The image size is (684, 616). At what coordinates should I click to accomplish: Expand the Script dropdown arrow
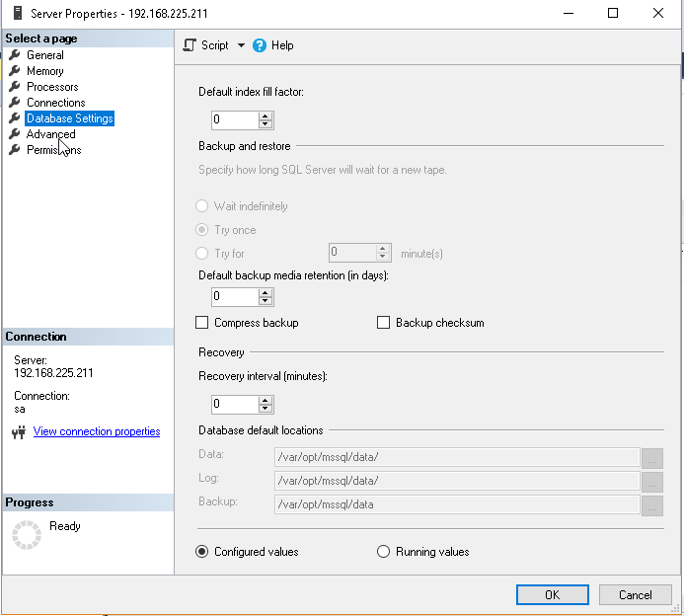[x=241, y=45]
